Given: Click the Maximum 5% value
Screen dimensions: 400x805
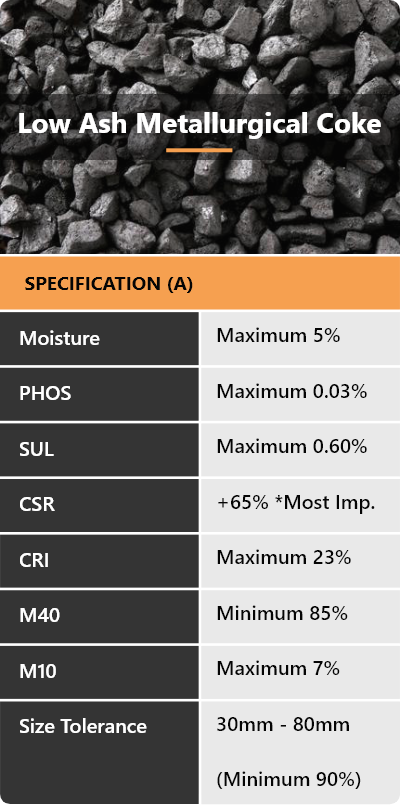Looking at the screenshot, I should pyautogui.click(x=278, y=336).
